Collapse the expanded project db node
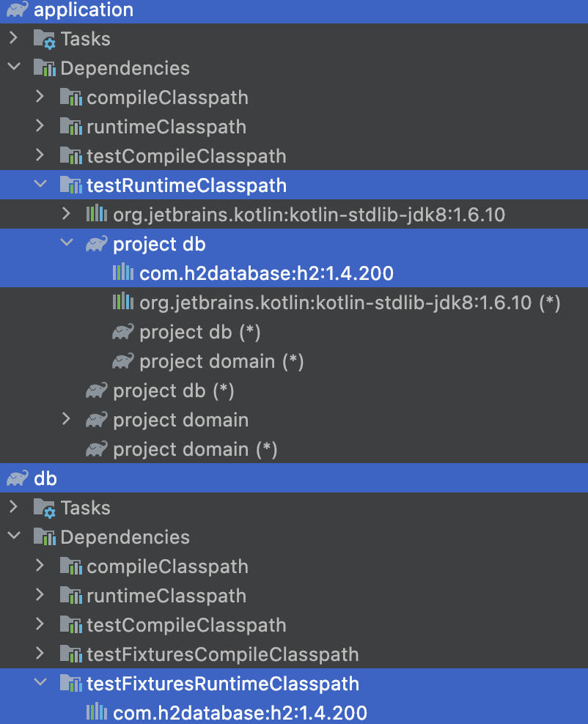 [x=67, y=243]
